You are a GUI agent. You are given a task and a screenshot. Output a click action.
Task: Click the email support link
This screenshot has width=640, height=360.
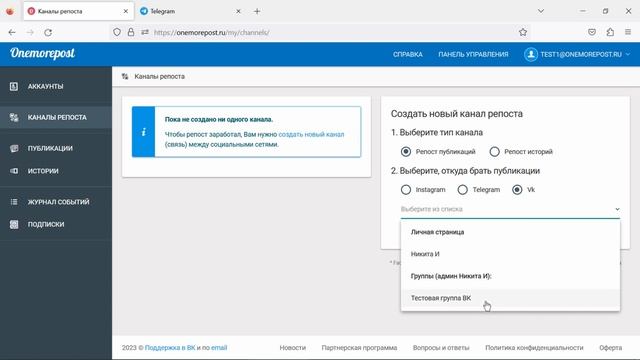pos(219,348)
